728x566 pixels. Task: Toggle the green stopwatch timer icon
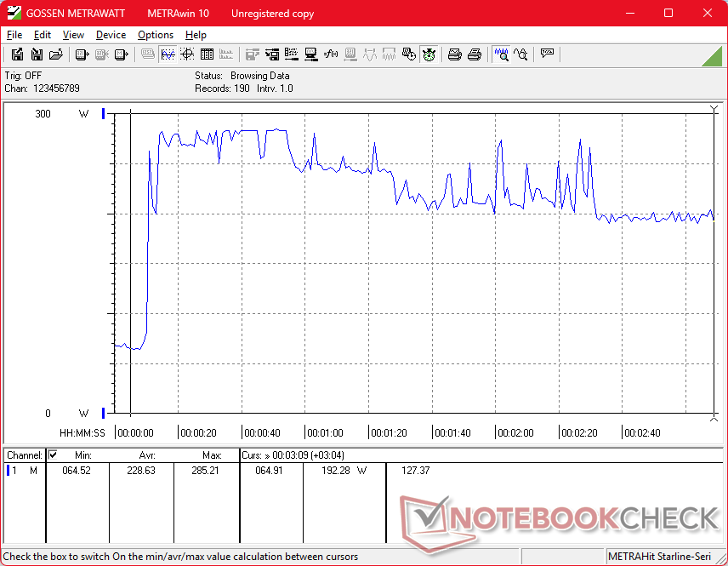429,54
